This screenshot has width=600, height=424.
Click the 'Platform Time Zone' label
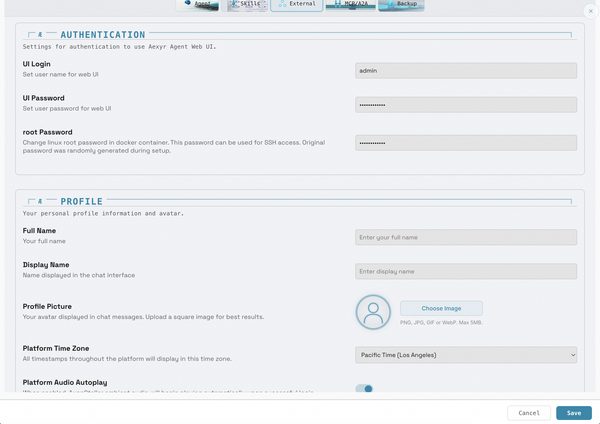pyautogui.click(x=56, y=348)
